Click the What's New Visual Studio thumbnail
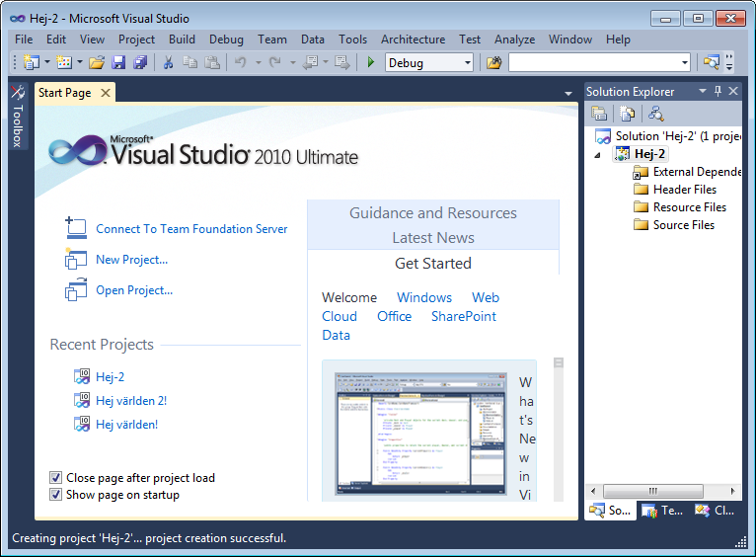 (x=420, y=434)
